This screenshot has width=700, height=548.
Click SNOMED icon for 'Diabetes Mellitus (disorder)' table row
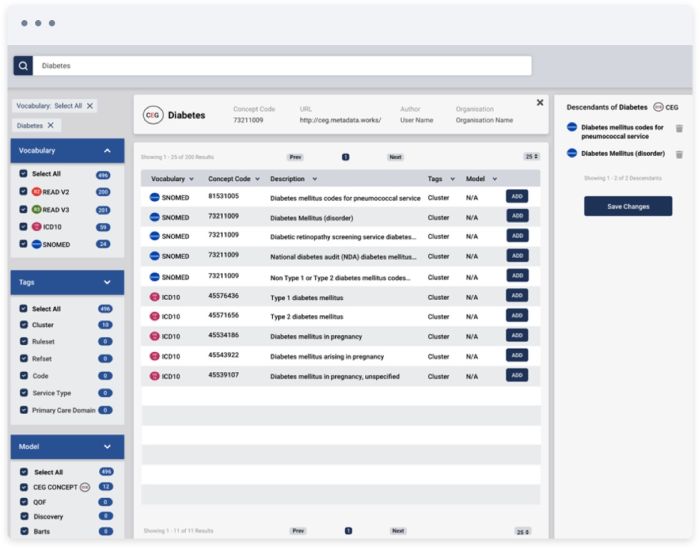pos(154,217)
